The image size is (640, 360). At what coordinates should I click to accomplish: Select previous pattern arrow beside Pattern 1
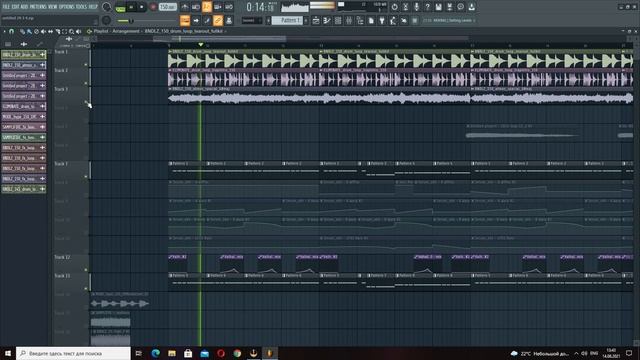pos(268,20)
